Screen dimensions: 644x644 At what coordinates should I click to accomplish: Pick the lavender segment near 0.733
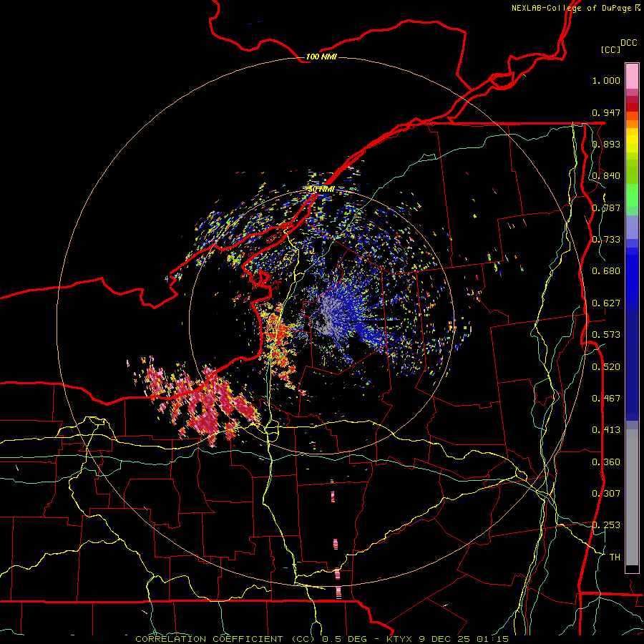click(632, 227)
